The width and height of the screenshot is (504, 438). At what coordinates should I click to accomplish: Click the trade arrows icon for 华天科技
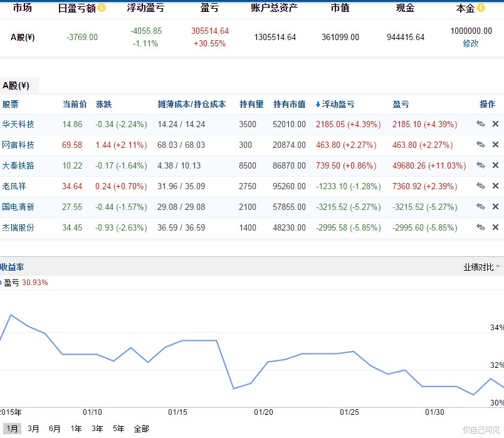point(481,123)
